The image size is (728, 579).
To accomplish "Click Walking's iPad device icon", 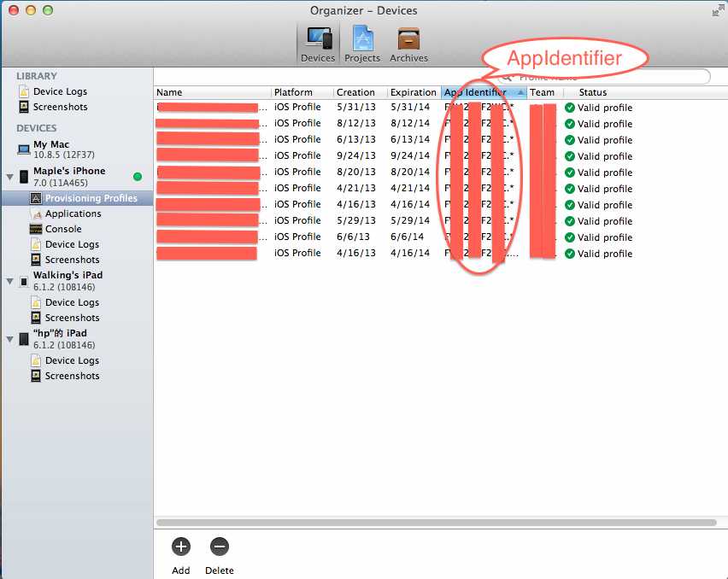I will pos(24,281).
